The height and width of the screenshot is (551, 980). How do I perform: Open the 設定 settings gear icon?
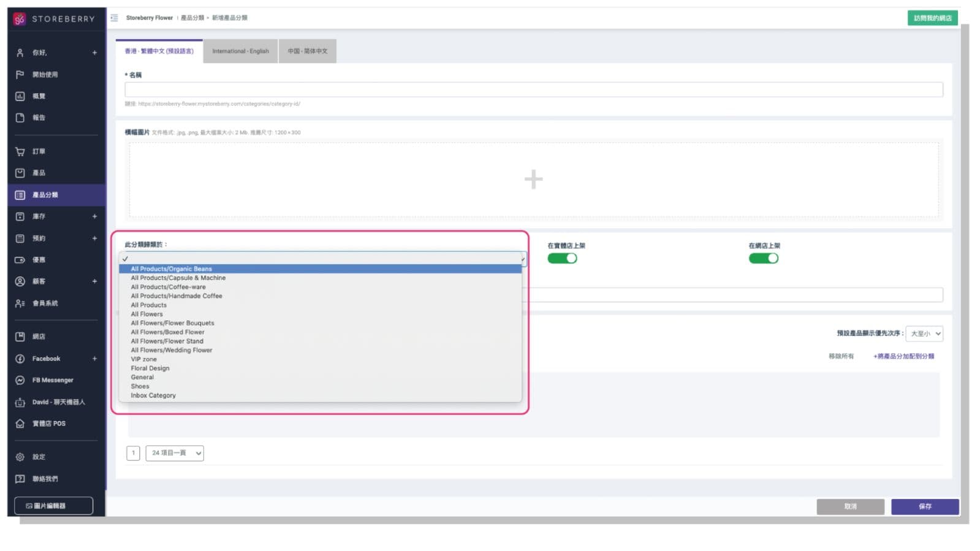click(20, 457)
